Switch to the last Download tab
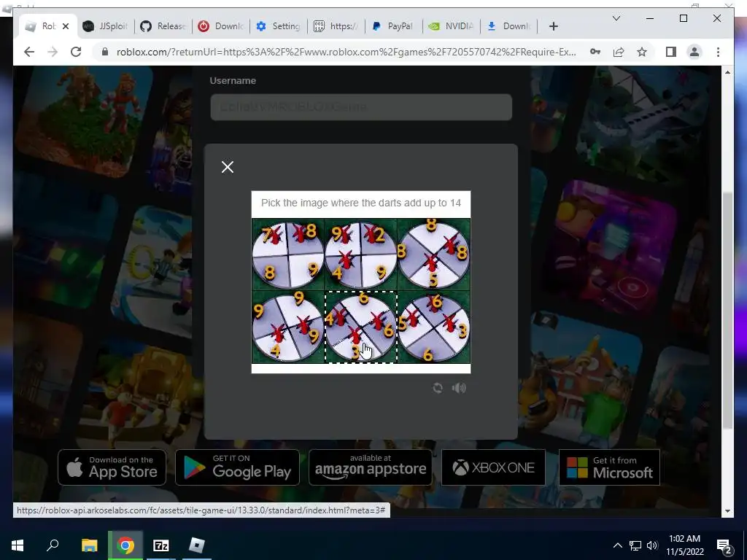This screenshot has width=747, height=560. [x=508, y=26]
